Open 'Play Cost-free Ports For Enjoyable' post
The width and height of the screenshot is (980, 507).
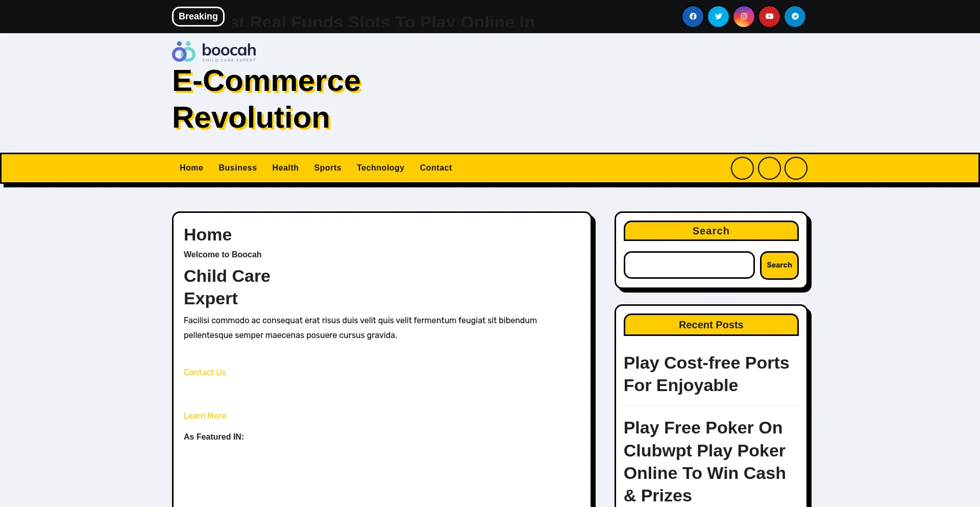pyautogui.click(x=706, y=374)
